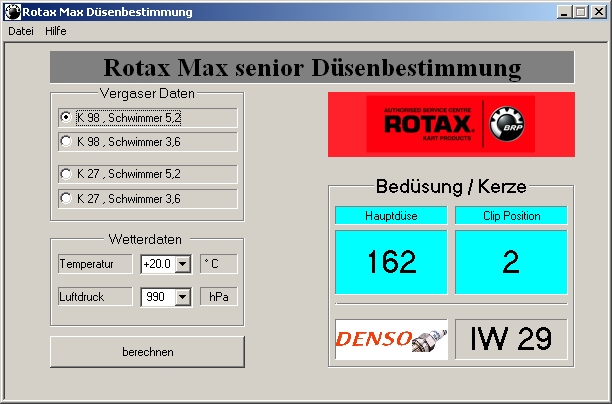
Task: Open the Hilfe menu
Action: 55,31
